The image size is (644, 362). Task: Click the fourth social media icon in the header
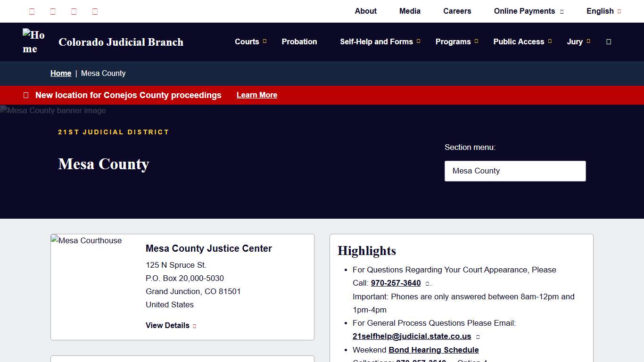coord(94,11)
